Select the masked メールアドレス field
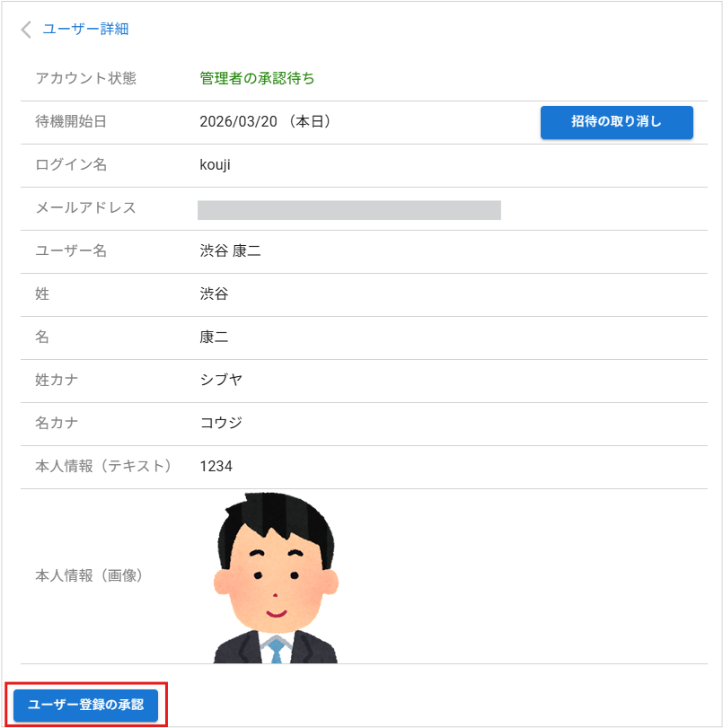 pyautogui.click(x=350, y=208)
